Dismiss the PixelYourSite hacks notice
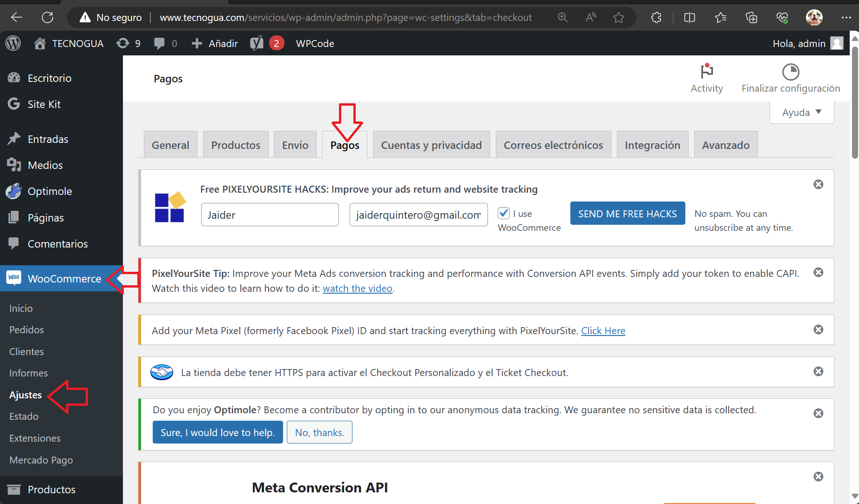 coord(818,184)
